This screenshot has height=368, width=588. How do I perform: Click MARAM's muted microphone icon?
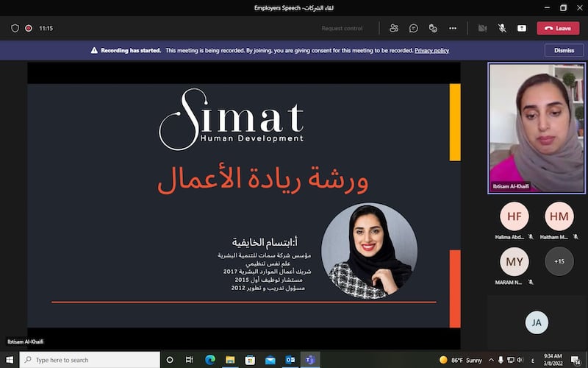(x=530, y=282)
